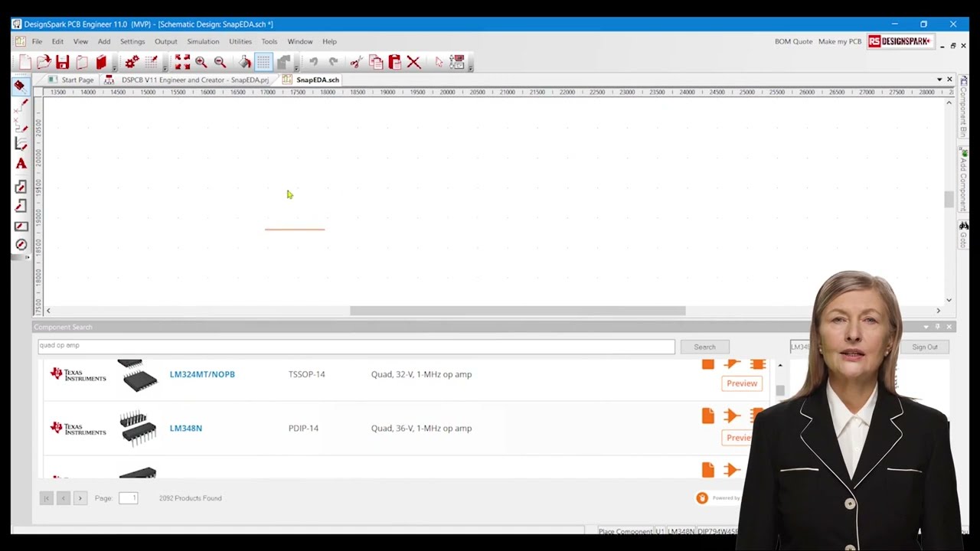Viewport: 980px width, 551px height.
Task: Click the Make my PCB link
Action: [840, 41]
